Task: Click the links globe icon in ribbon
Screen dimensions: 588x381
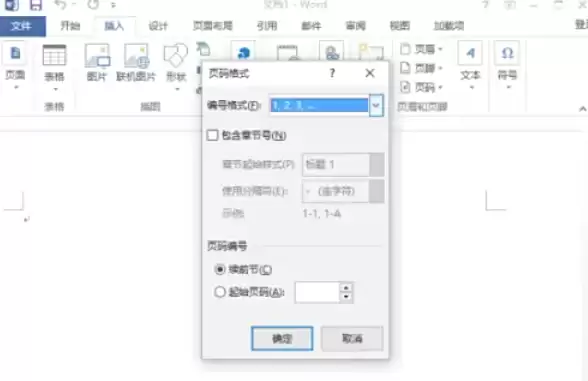Action: 331,52
